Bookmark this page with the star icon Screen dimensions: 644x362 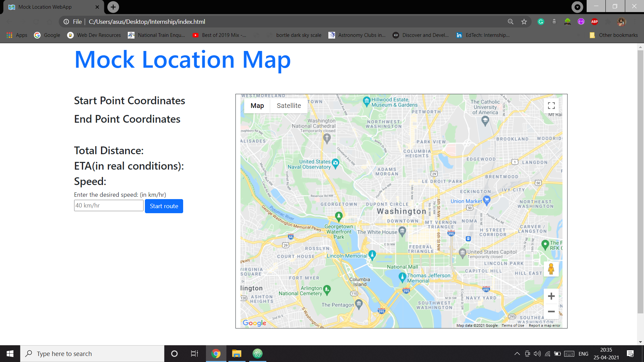(x=524, y=21)
